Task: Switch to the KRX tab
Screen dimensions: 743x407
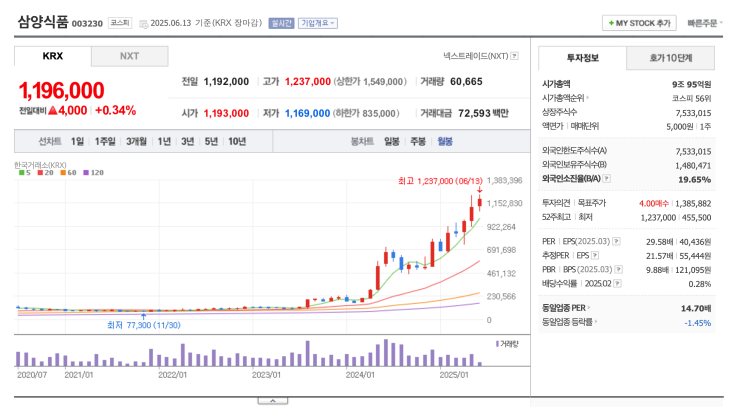Action: point(53,56)
